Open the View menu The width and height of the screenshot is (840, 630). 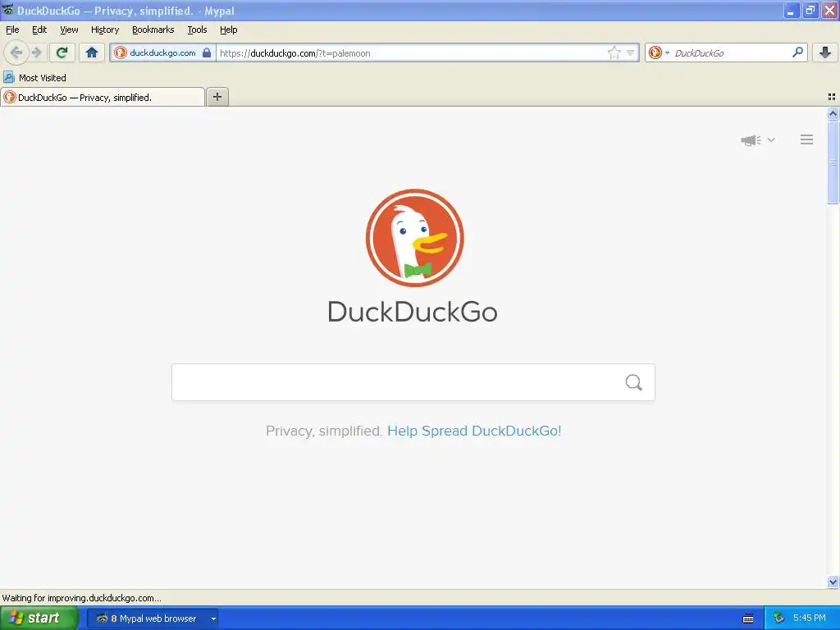click(x=69, y=30)
